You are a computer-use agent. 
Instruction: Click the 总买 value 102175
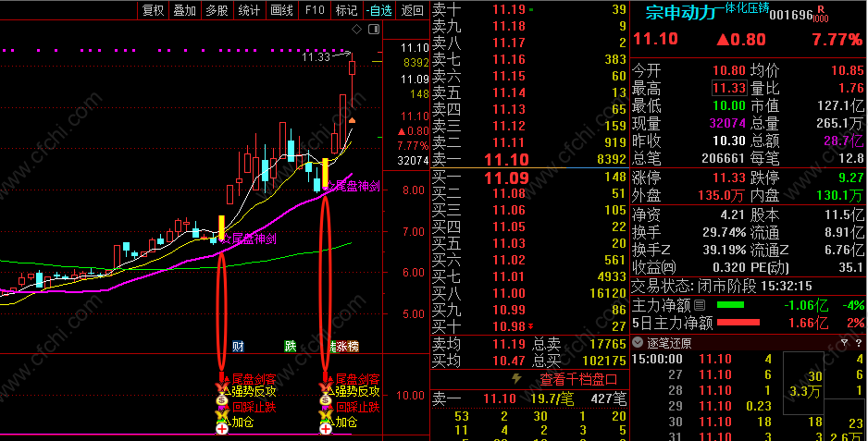coord(604,361)
